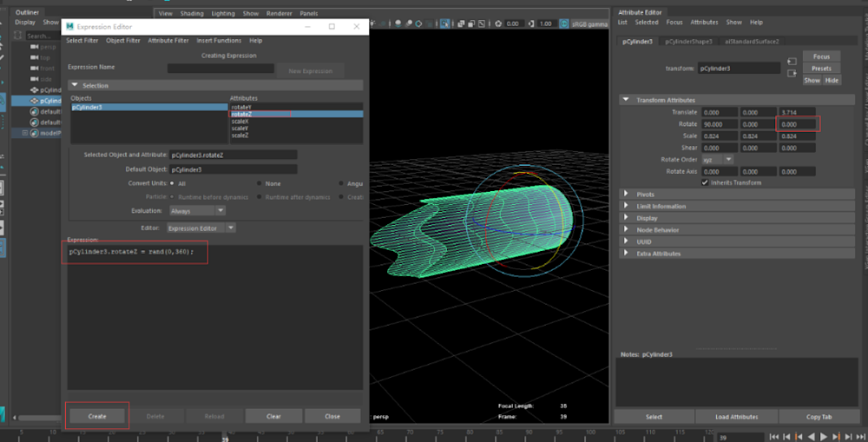Image resolution: width=868 pixels, height=442 pixels.
Task: Click the persp camera icon in Outliner
Action: tap(35, 46)
